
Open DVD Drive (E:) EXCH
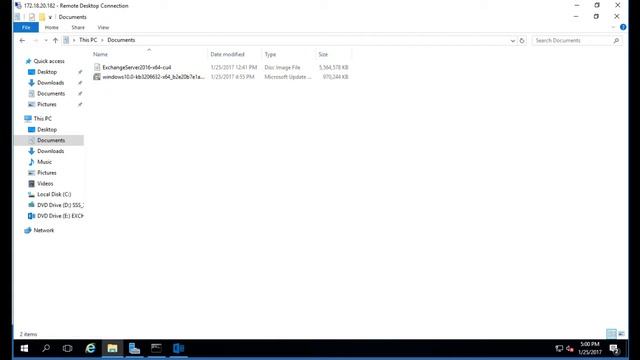(x=60, y=216)
